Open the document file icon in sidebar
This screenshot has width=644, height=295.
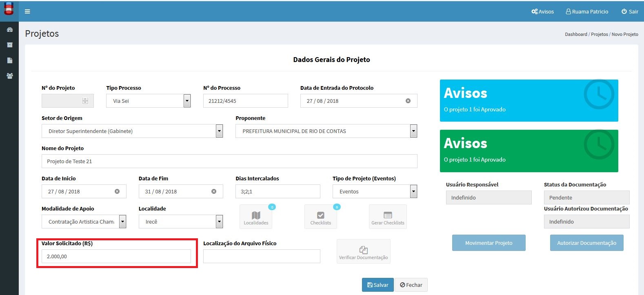click(10, 60)
